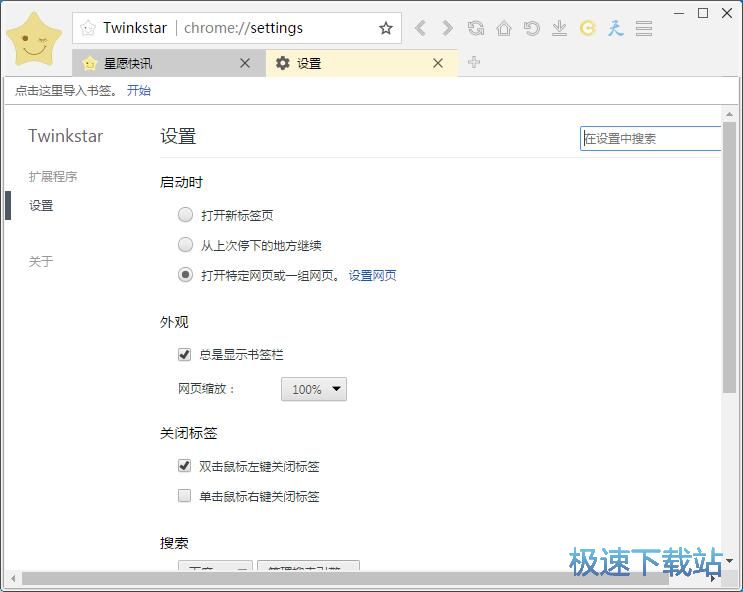
Task: Select 从上次停下的地方继续 radio option
Action: pos(185,245)
